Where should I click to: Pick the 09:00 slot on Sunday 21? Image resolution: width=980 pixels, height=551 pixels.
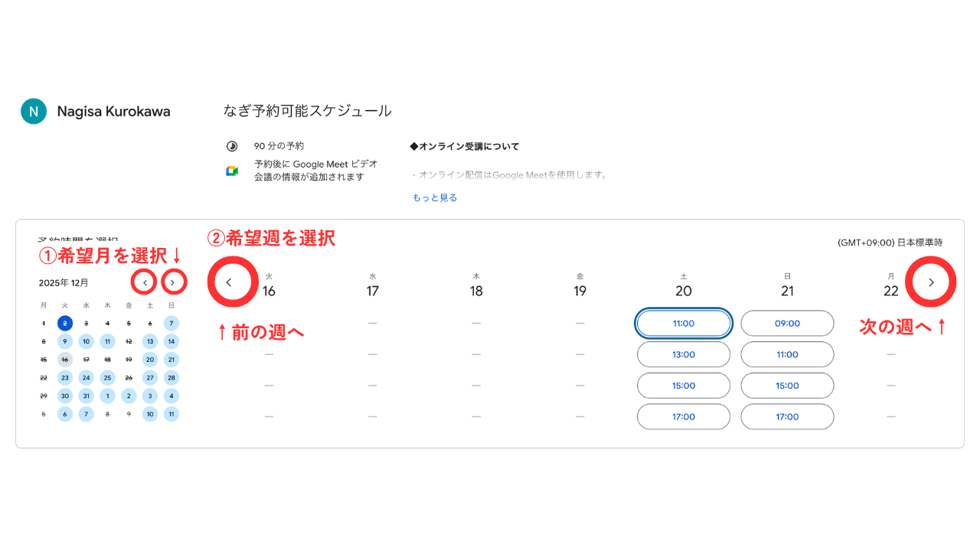click(x=787, y=324)
